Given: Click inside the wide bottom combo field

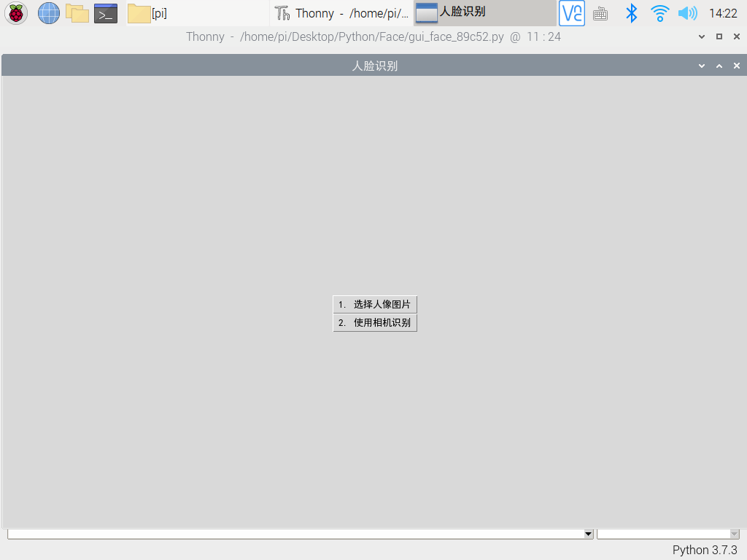Looking at the screenshot, I should (x=295, y=534).
